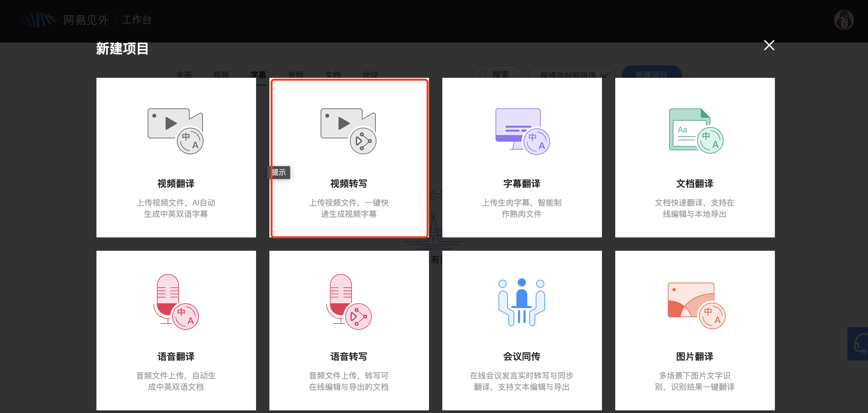Image resolution: width=868 pixels, height=413 pixels.
Task: Click the 工作台 header label
Action: click(x=137, y=20)
